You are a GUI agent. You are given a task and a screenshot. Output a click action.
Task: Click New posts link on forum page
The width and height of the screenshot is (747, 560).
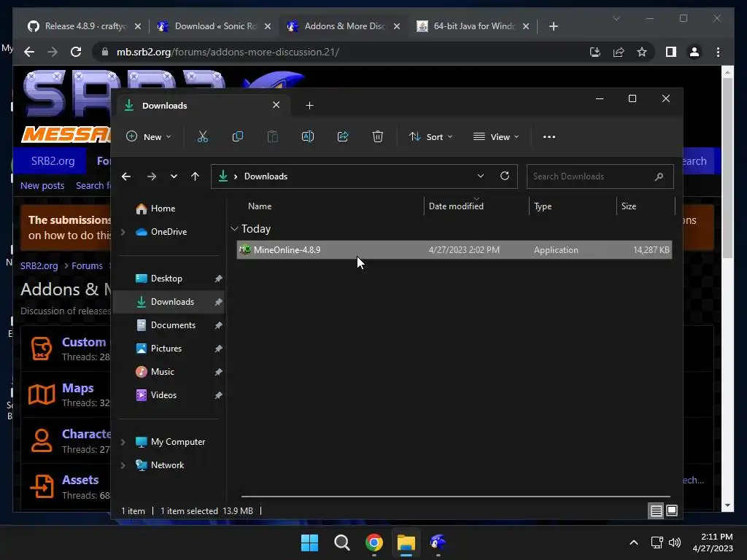42,186
